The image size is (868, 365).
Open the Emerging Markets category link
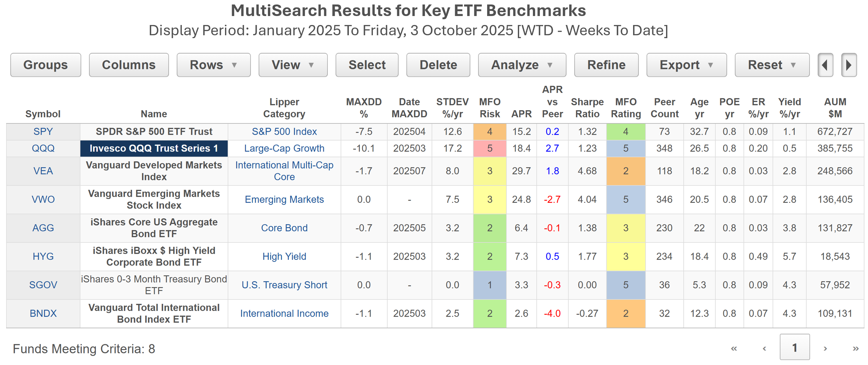[x=284, y=199]
